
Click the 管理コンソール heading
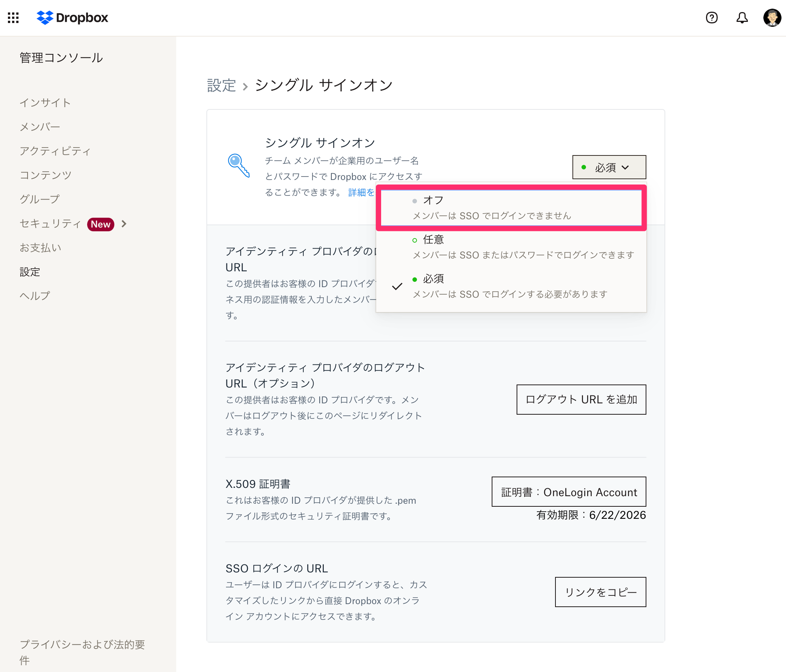pos(62,58)
